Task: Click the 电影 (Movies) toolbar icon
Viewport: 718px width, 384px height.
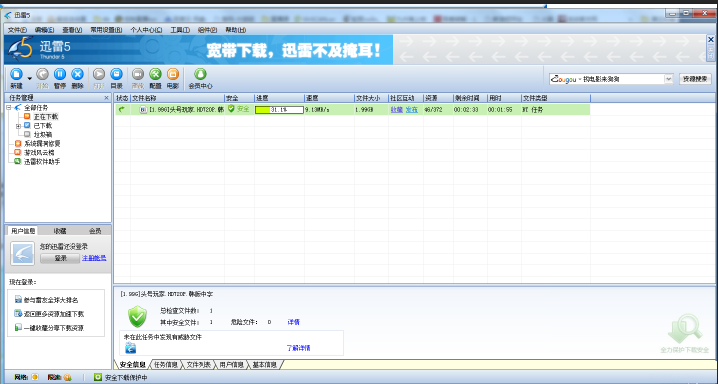Action: pyautogui.click(x=173, y=75)
